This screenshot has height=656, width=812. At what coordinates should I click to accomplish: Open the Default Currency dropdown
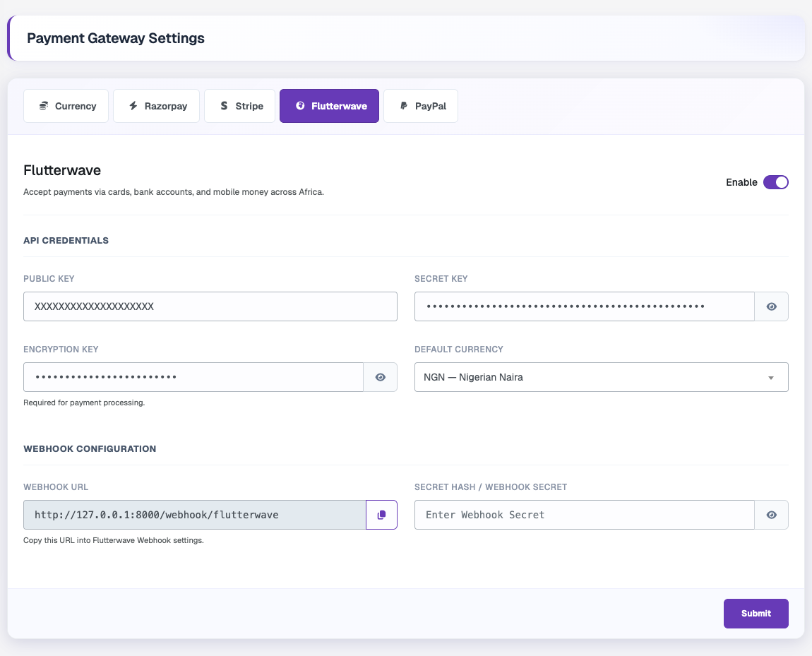601,377
